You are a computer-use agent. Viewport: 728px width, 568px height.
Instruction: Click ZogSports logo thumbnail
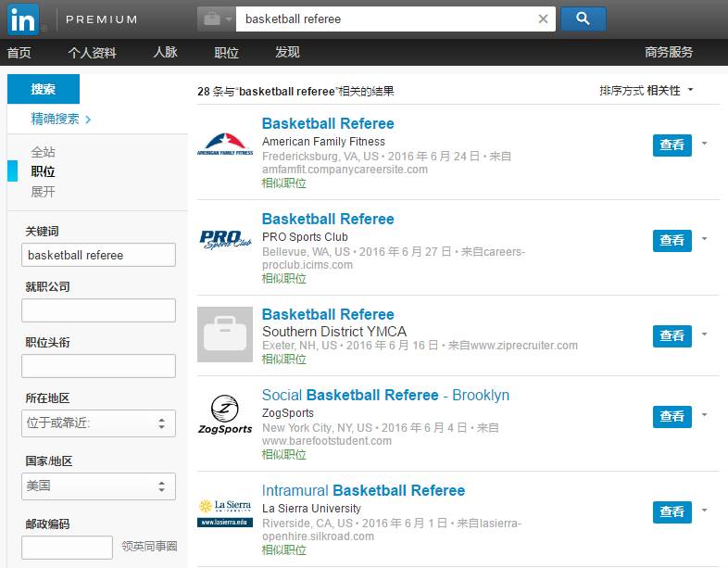click(x=225, y=415)
